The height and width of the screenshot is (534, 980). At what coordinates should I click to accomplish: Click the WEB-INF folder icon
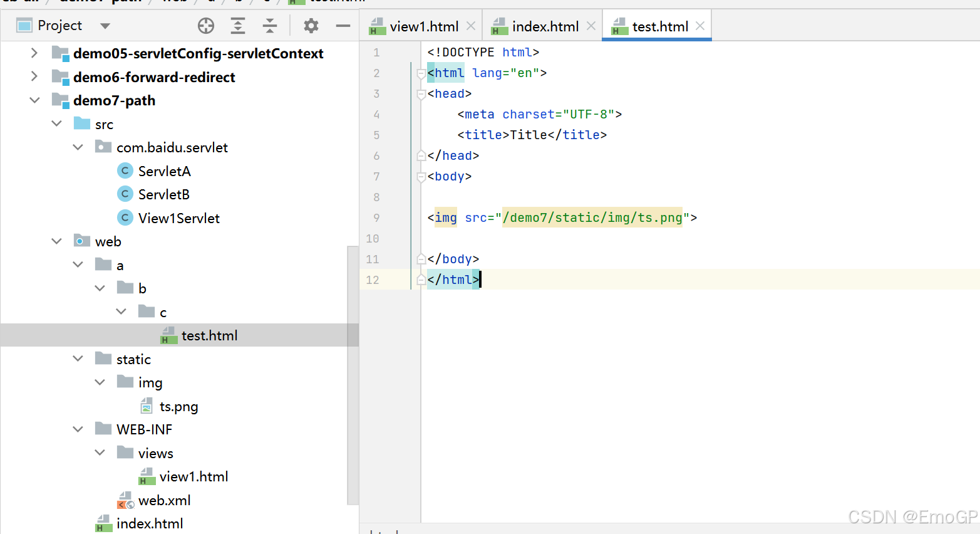coord(103,429)
